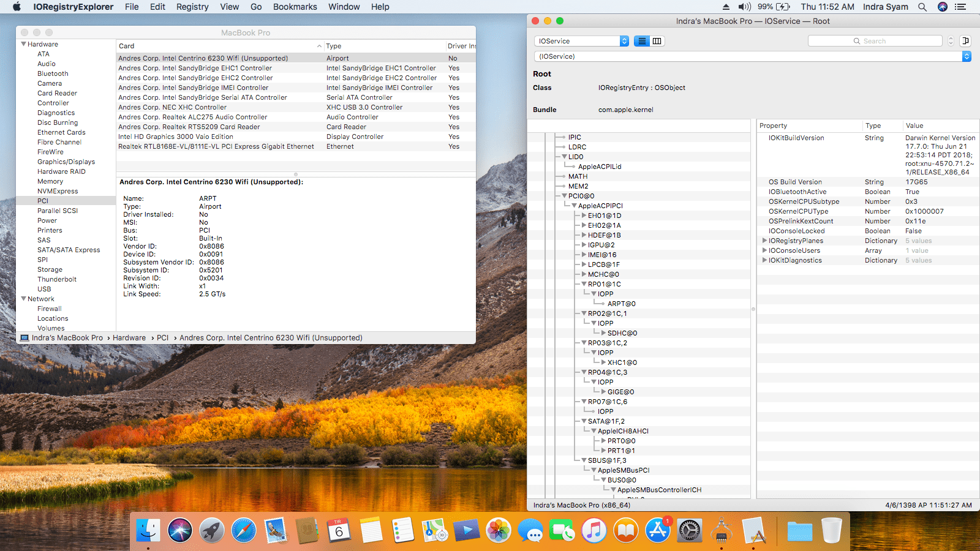Click the Search field in IORegistryExplorer
Image resolution: width=980 pixels, height=551 pixels.
coord(875,41)
